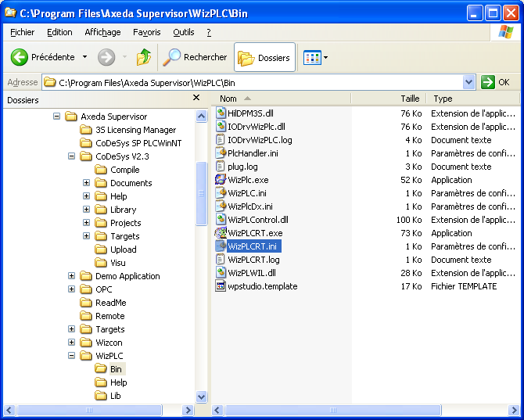Collapse the Axeda Supervisor tree node

tap(57, 117)
